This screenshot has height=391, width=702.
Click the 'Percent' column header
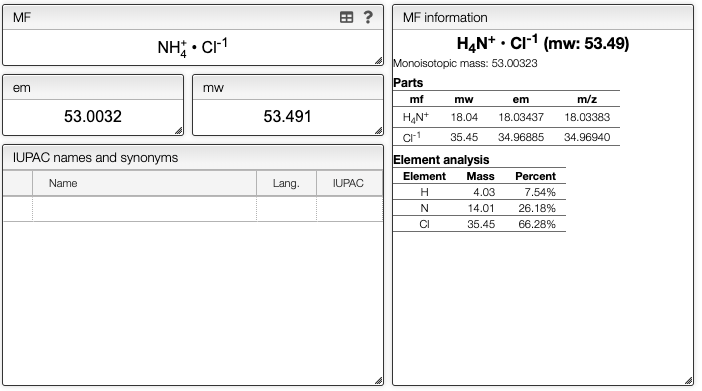[535, 176]
